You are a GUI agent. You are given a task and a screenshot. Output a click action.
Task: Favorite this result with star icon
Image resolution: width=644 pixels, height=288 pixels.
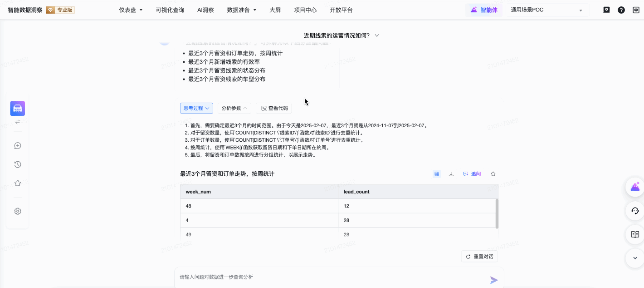(x=493, y=174)
